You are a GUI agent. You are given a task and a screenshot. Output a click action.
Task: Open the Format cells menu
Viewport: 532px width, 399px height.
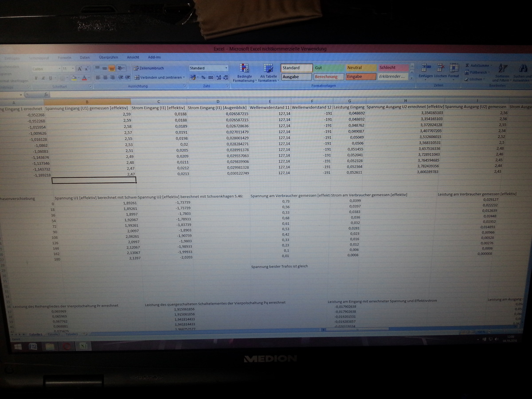coord(454,71)
